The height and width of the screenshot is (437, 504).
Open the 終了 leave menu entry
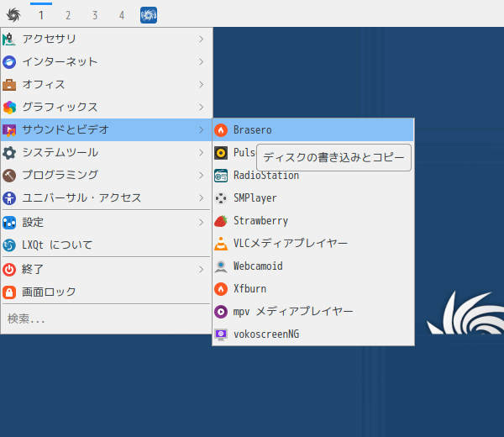point(107,269)
